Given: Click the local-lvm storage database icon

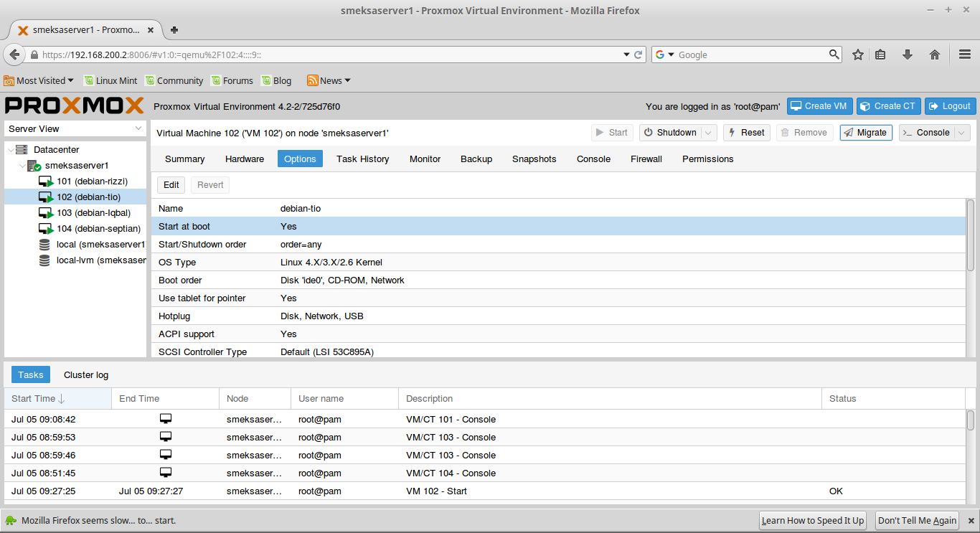Looking at the screenshot, I should [x=44, y=260].
